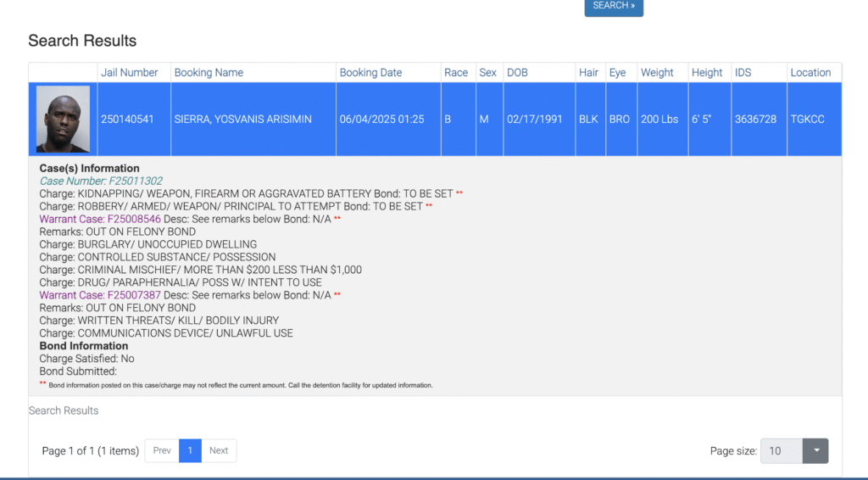The width and height of the screenshot is (868, 480).
Task: Sort by Jail Number column header
Action: click(x=130, y=73)
